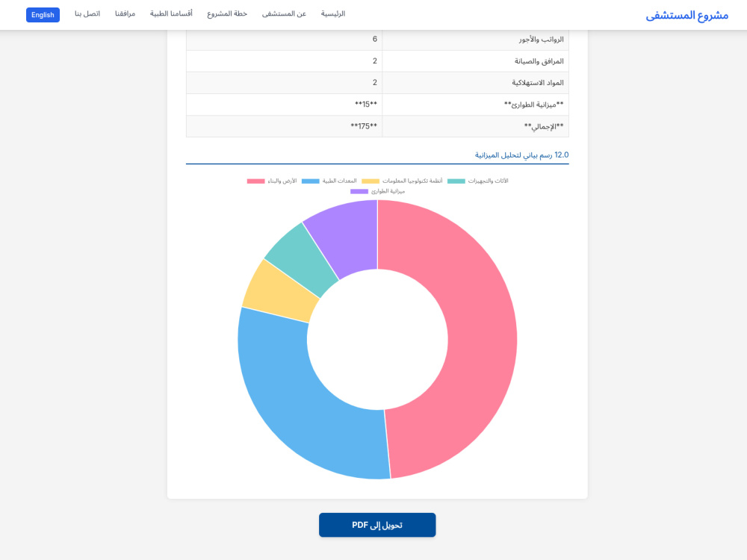Toggle blue المعدات الطبية legend swatch
Viewport: 747px width, 560px height.
[311, 181]
